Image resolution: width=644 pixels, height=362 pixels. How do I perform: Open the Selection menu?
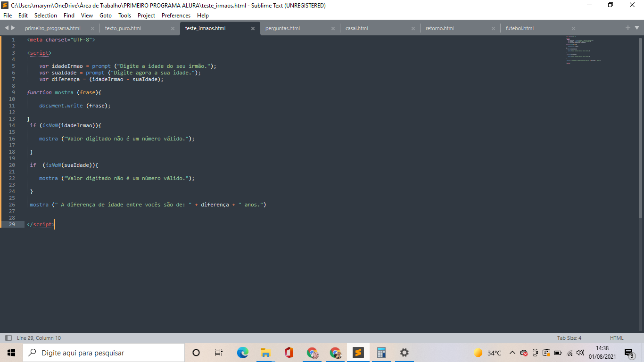(x=46, y=16)
